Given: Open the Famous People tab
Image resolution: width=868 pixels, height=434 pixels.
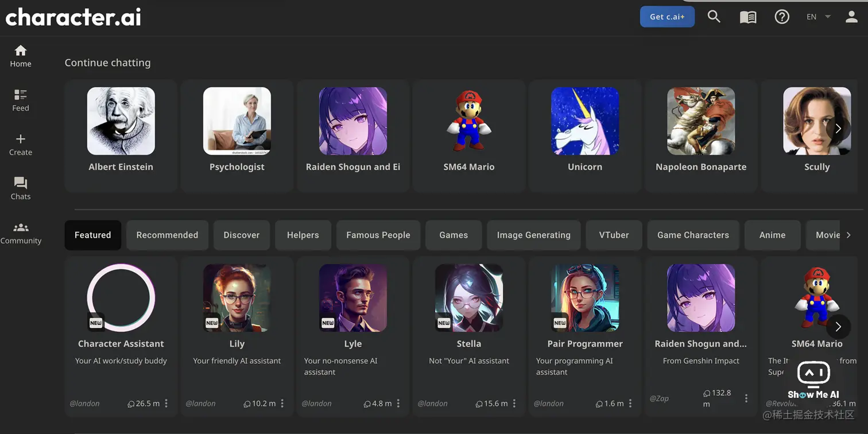Looking at the screenshot, I should coord(378,235).
